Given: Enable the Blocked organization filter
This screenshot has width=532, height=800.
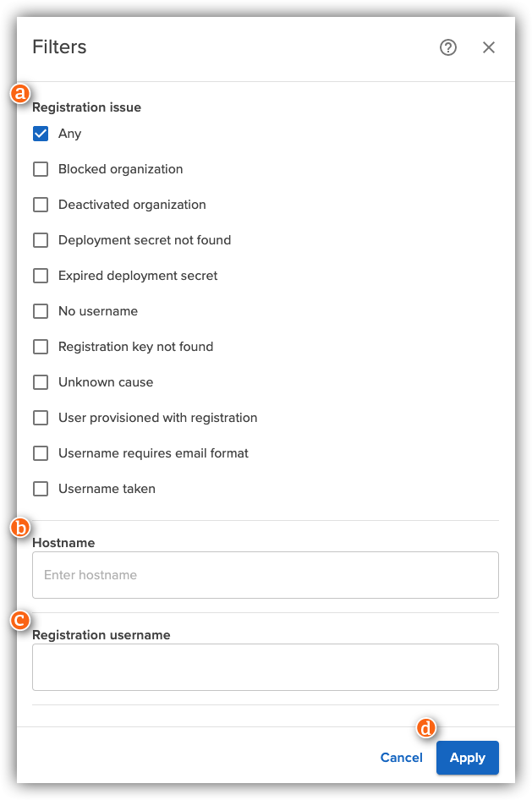Looking at the screenshot, I should pyautogui.click(x=40, y=168).
